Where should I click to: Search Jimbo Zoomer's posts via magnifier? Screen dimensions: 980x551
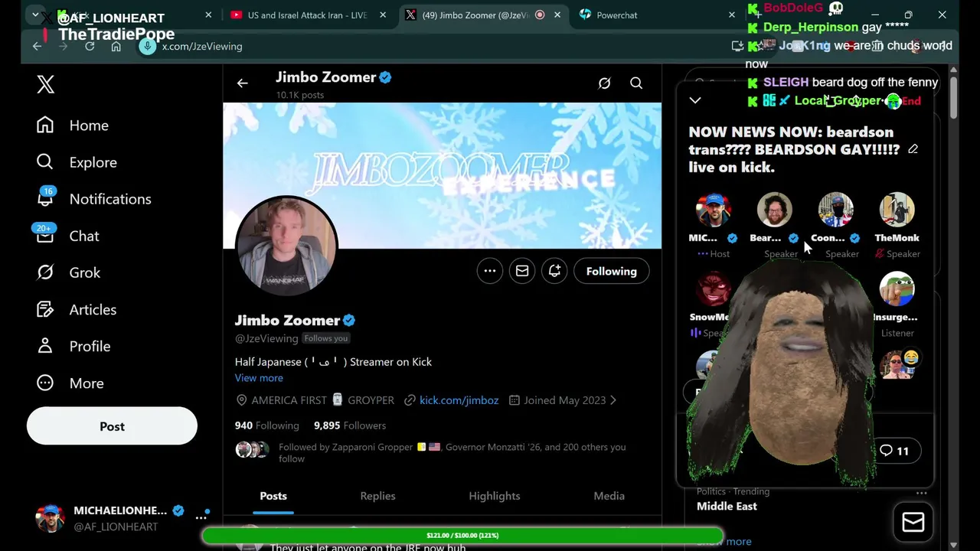(x=636, y=83)
